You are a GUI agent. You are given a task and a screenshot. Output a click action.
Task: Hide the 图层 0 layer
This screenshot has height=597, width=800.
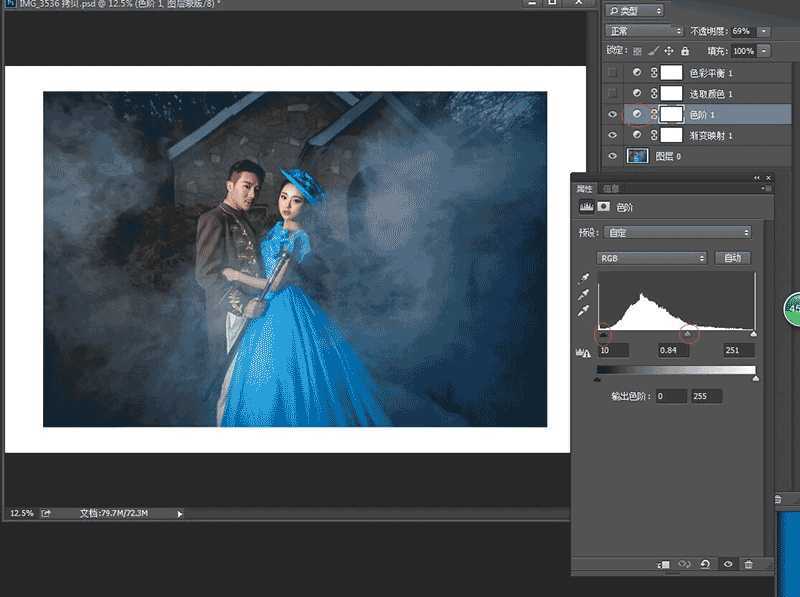tap(612, 156)
